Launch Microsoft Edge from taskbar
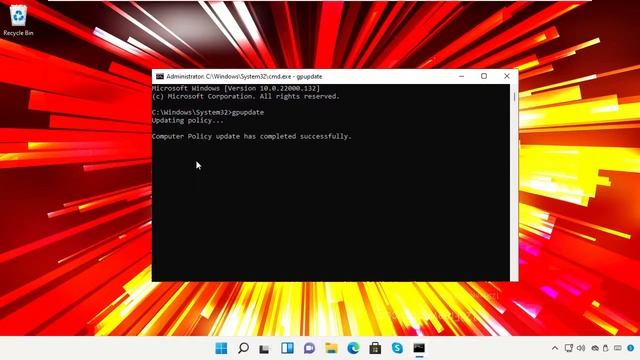The image size is (640, 360). coord(353,348)
